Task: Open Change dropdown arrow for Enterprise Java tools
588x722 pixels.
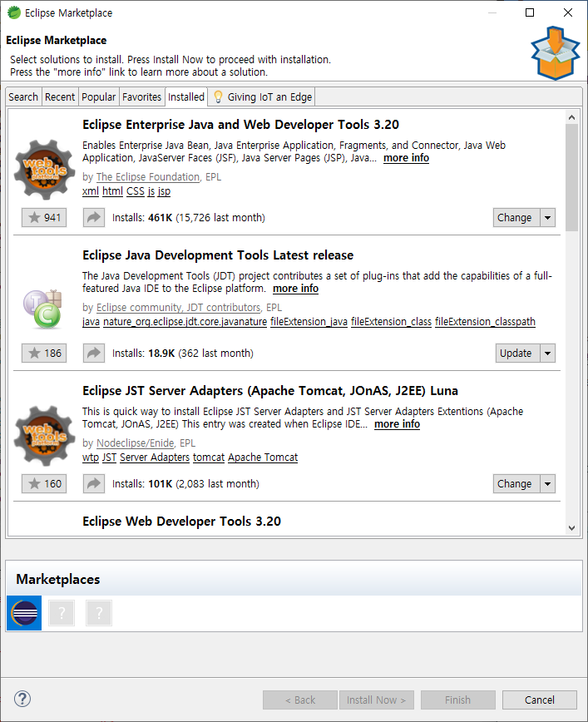Action: click(547, 217)
